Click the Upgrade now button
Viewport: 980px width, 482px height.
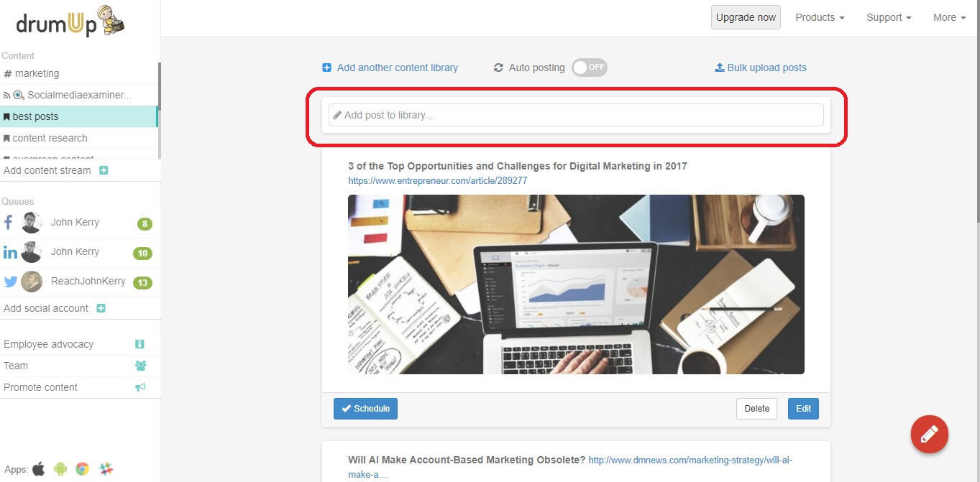point(746,17)
